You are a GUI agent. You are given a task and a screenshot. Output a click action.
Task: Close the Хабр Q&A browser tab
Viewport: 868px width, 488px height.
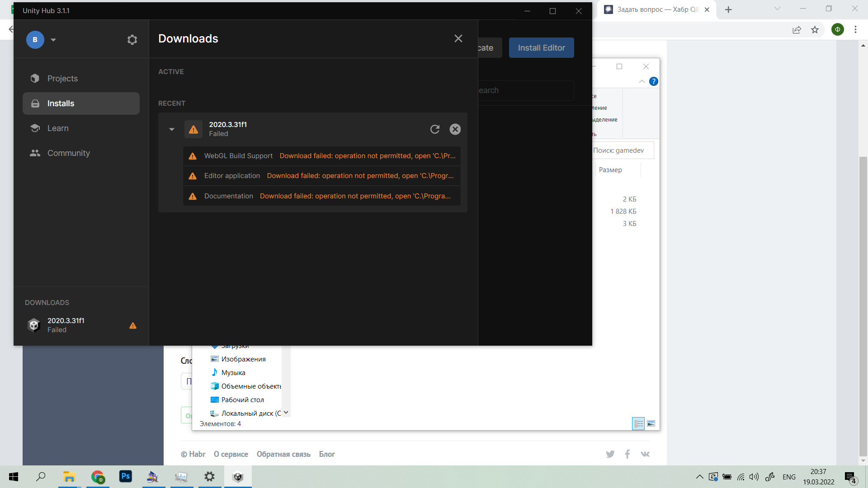pos(707,9)
